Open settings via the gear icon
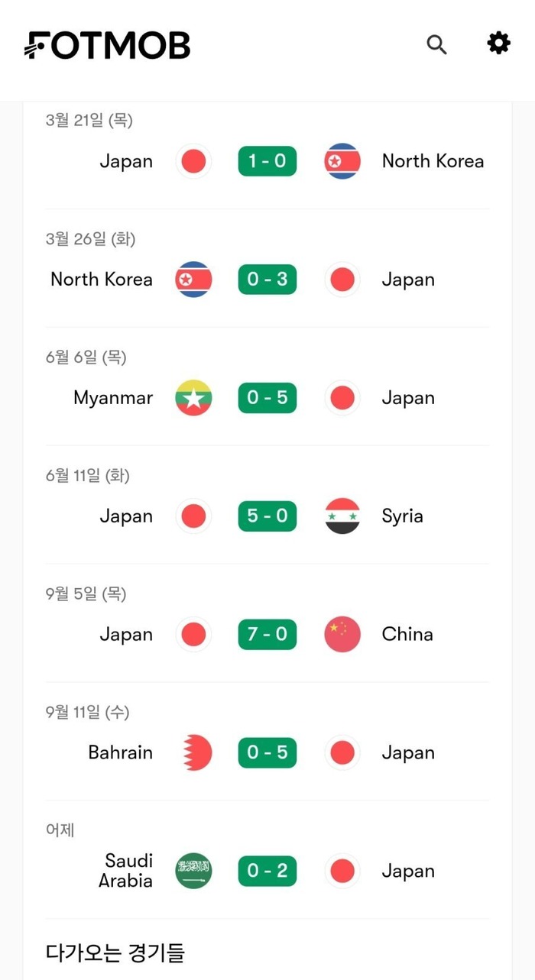This screenshot has height=980, width=535. click(498, 44)
